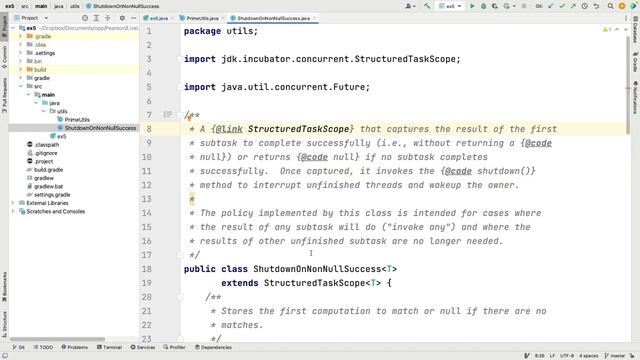
Task: Expand the build folder
Action: click(20, 69)
